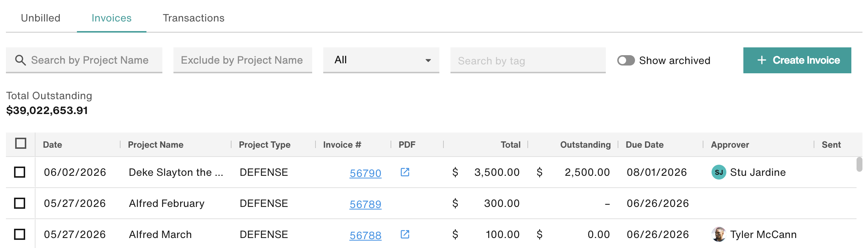Click the Create Invoice button
The width and height of the screenshot is (868, 248).
click(797, 60)
